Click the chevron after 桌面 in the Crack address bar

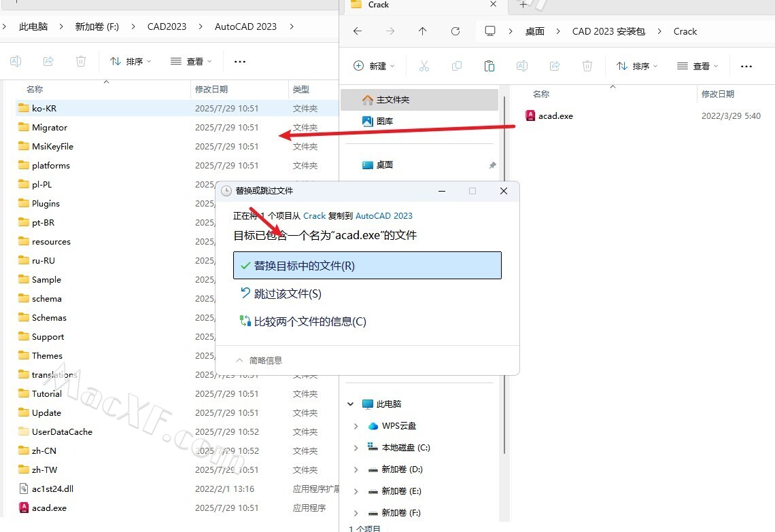558,31
